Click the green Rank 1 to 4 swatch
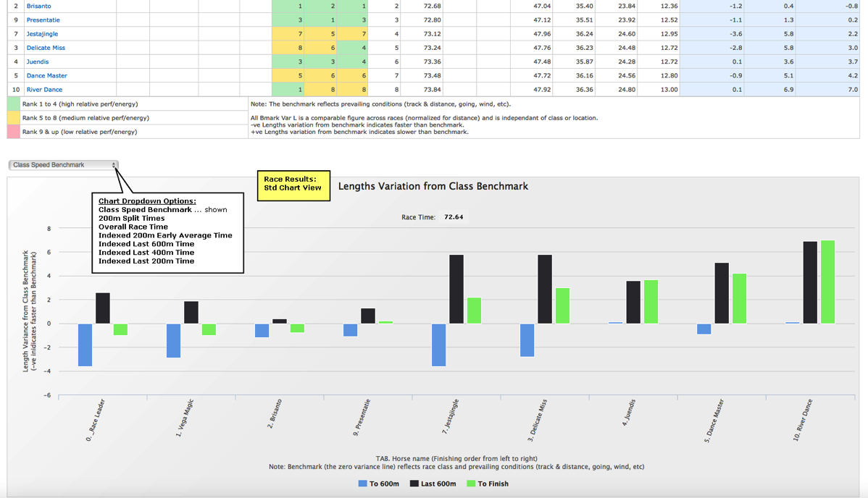This screenshot has height=498, width=868. pyautogui.click(x=13, y=104)
